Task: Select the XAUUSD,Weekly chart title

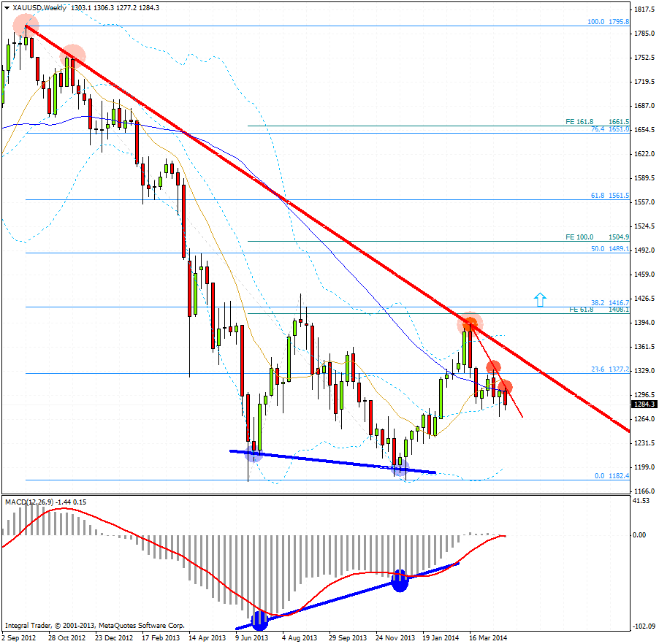Action: click(x=39, y=8)
